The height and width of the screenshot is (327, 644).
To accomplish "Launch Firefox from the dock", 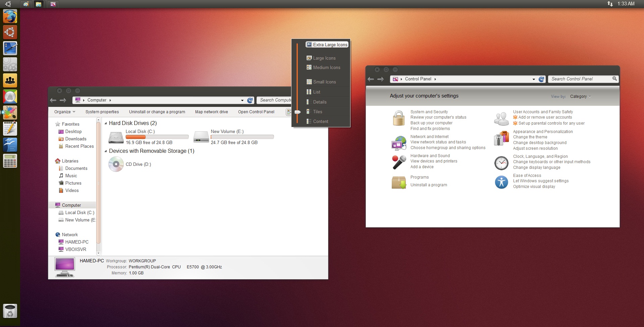I will coord(10,16).
